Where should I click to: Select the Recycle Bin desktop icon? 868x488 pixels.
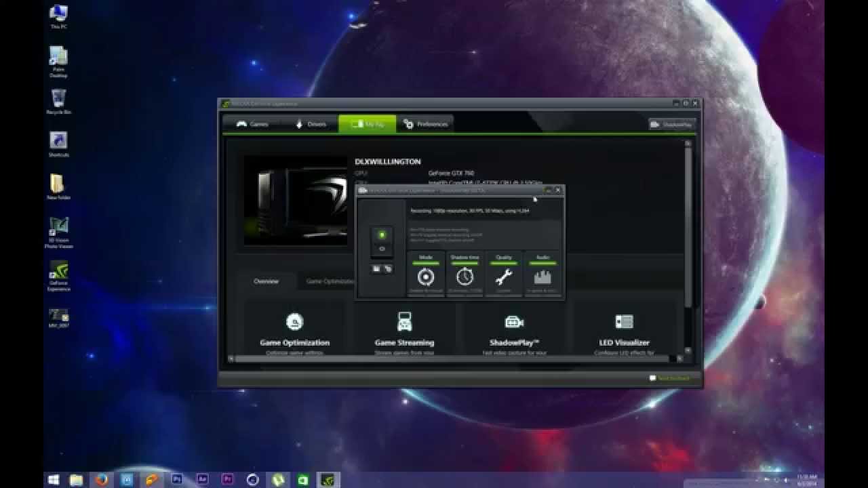click(x=59, y=102)
